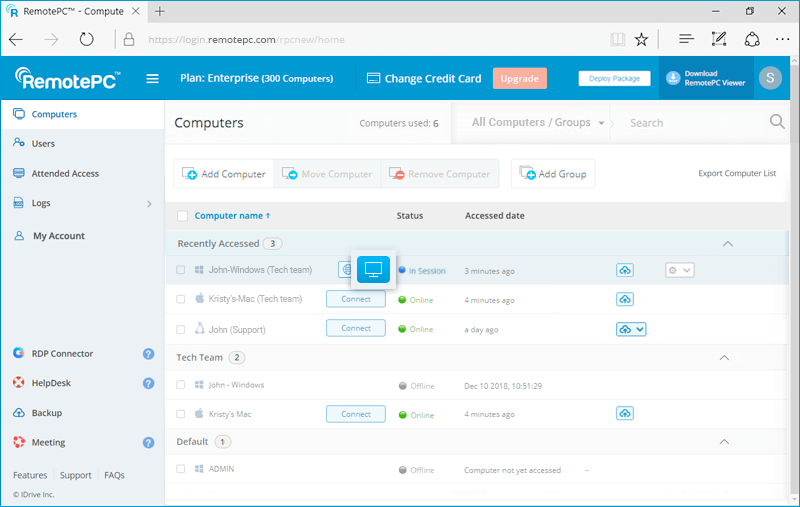Click Change Credit Card
This screenshot has height=507, width=800.
[424, 79]
